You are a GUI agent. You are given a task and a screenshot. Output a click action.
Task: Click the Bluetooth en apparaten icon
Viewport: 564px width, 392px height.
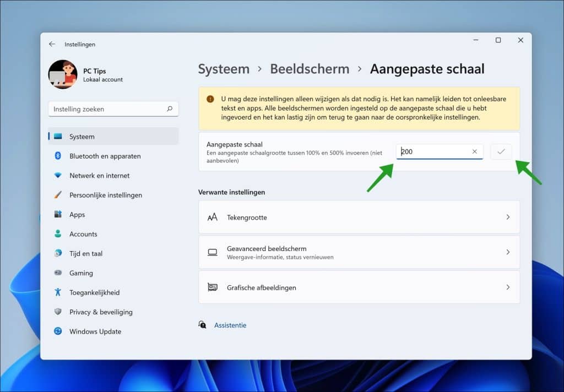pyautogui.click(x=58, y=156)
